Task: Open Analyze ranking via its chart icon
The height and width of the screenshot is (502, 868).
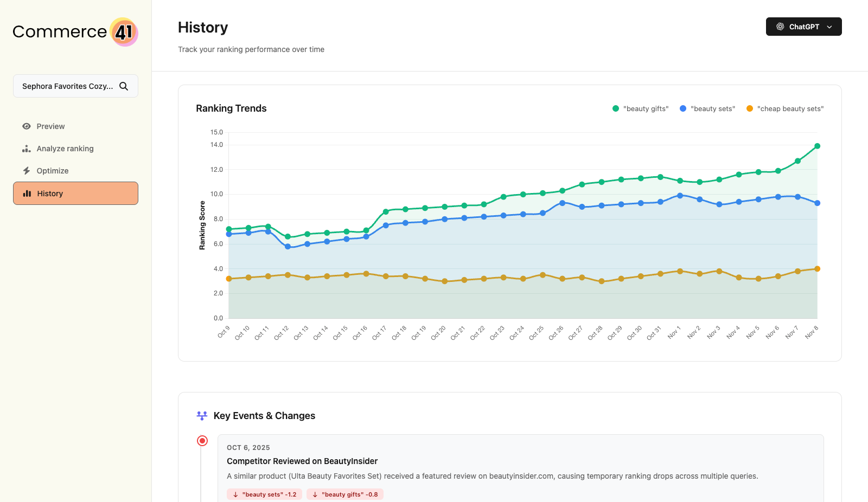Action: (x=26, y=148)
